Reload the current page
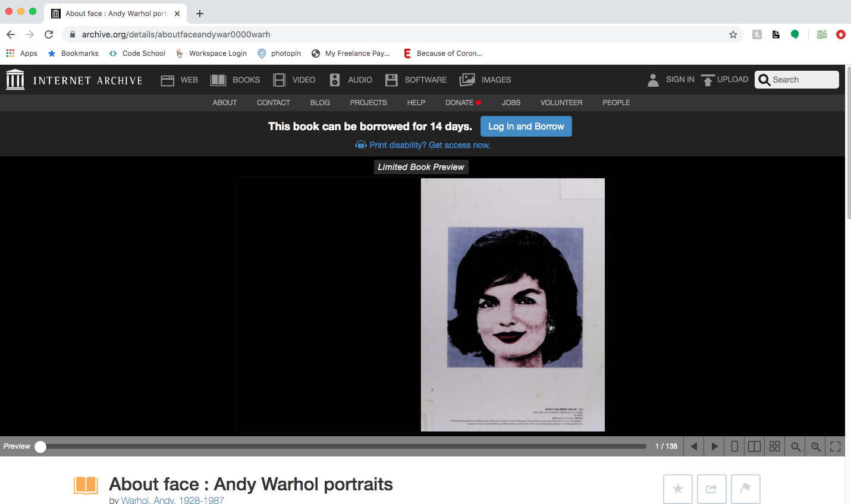This screenshot has width=851, height=504. coord(49,34)
